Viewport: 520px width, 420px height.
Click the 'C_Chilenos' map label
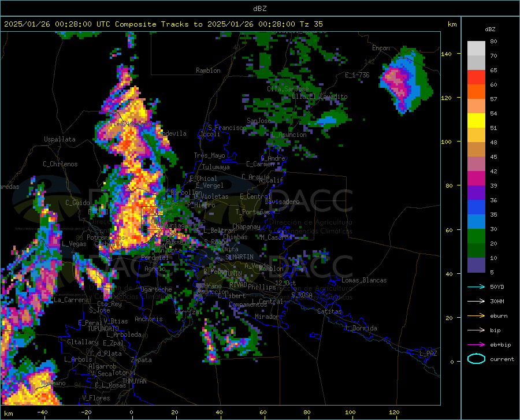point(60,164)
